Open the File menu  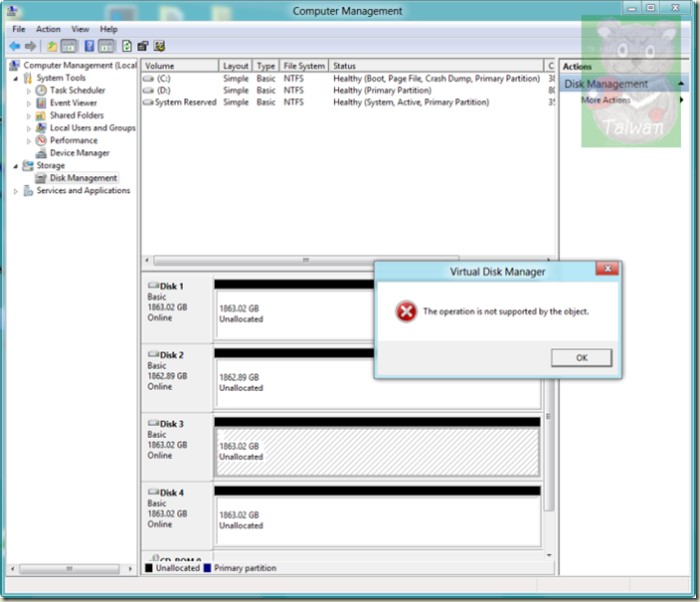[x=19, y=29]
